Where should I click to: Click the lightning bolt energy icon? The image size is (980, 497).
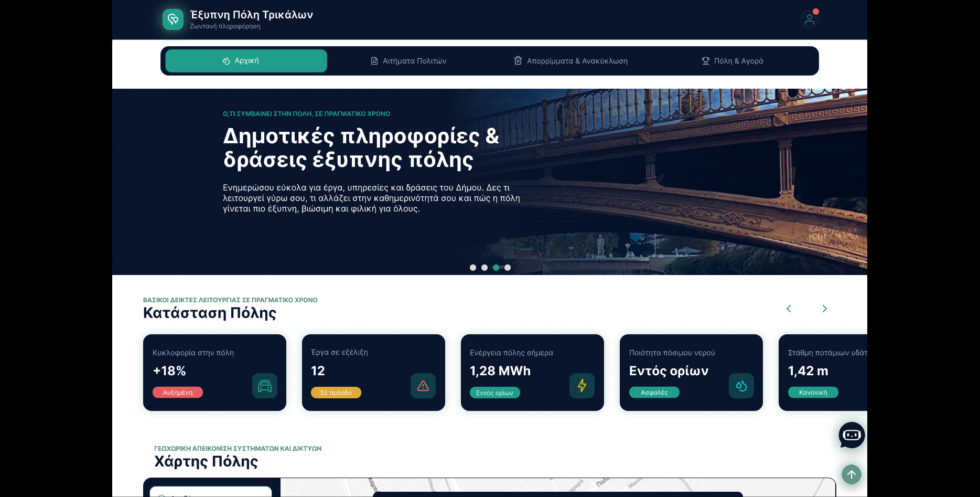582,386
